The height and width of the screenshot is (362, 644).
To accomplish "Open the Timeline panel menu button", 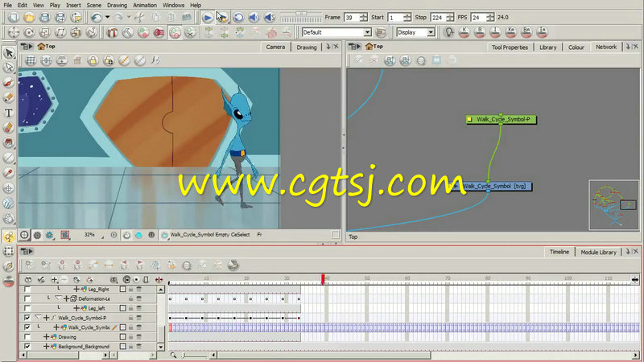I will pos(27,251).
